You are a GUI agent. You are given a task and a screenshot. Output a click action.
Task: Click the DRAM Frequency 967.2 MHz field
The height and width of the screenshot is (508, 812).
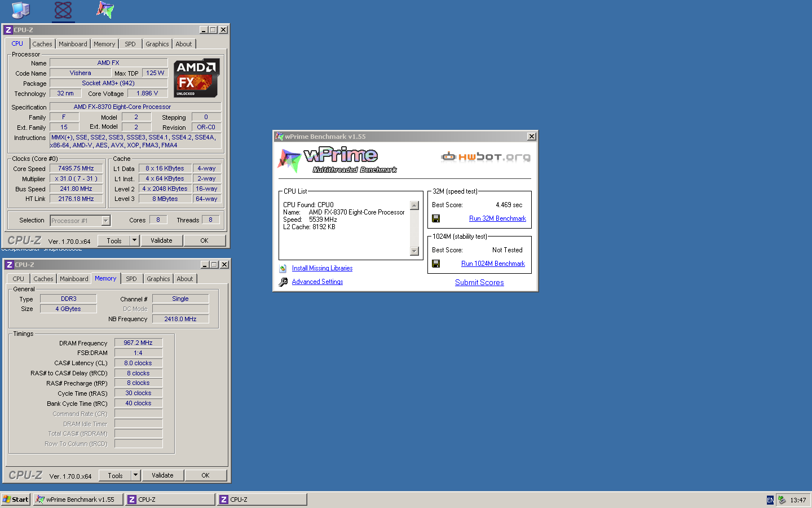pos(138,343)
